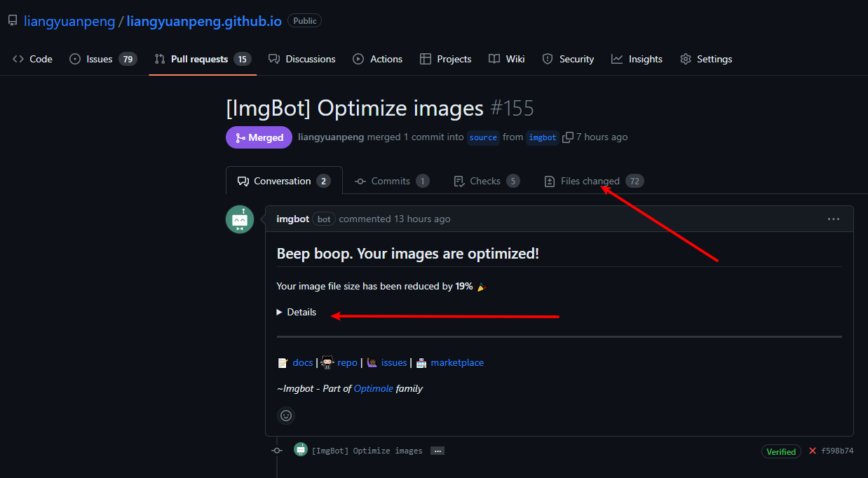
Task: Click the small imgbot avatar on commit
Action: click(x=301, y=450)
